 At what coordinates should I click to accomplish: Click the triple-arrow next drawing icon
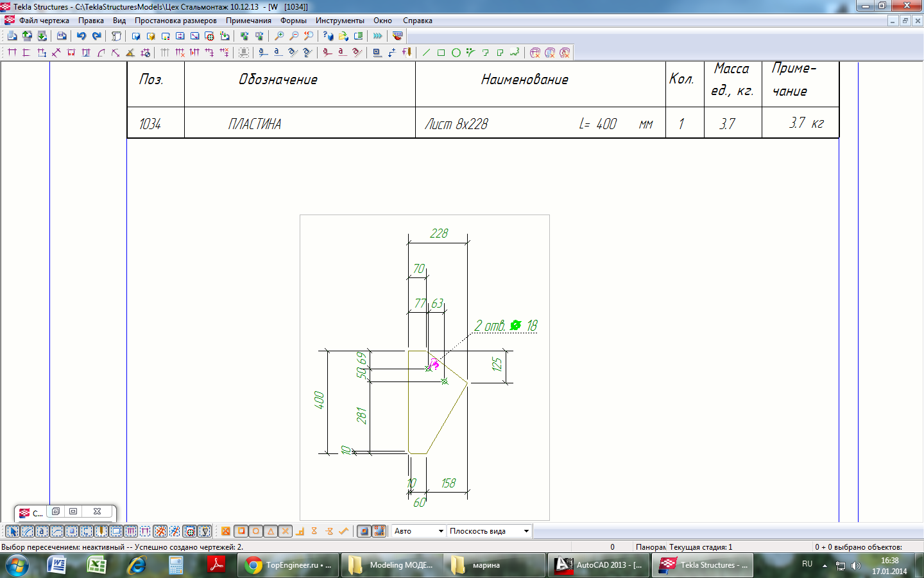[x=378, y=36]
